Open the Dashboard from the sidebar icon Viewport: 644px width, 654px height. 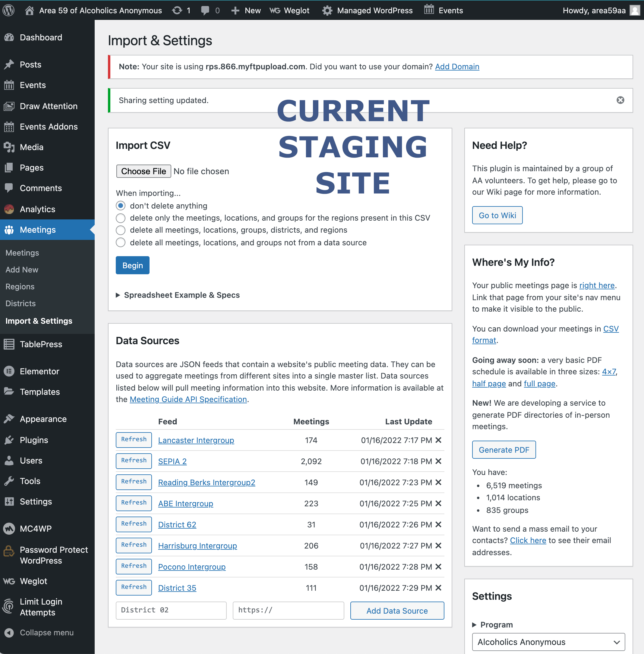9,37
